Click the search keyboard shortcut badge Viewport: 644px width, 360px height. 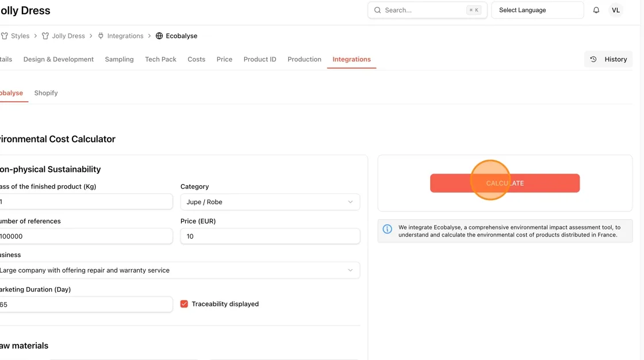(474, 10)
